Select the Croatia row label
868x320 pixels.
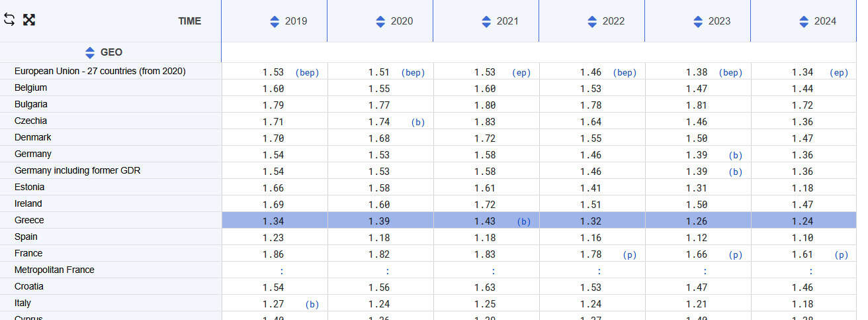(x=29, y=286)
